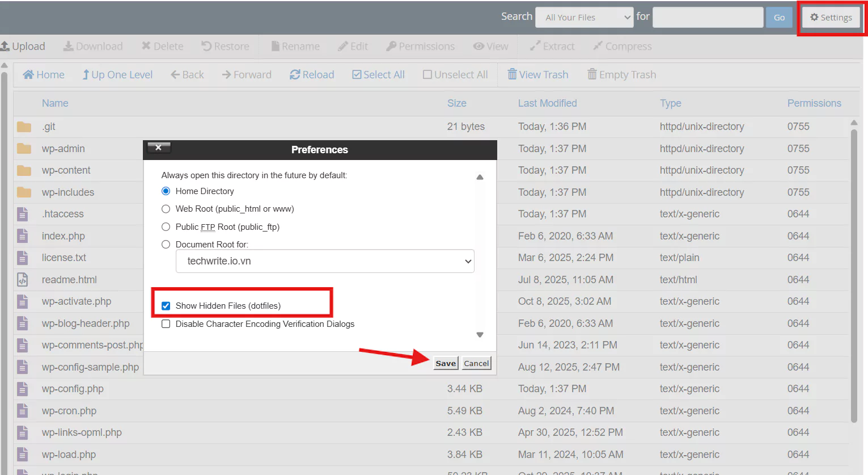Click Up One Level icon

click(x=86, y=75)
